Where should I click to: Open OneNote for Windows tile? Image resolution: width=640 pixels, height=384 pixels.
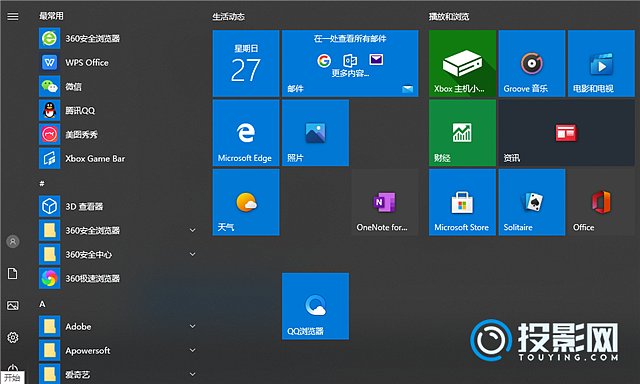(384, 202)
